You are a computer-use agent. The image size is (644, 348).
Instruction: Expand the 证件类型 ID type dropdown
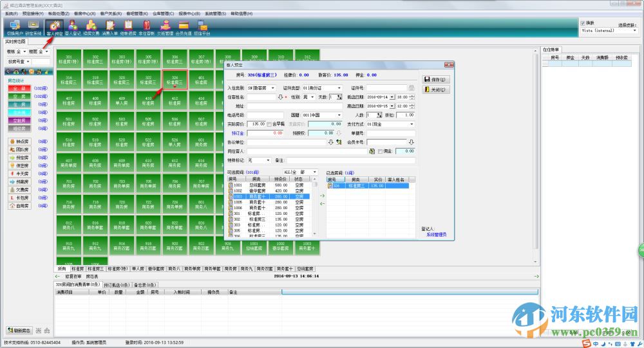[339, 88]
